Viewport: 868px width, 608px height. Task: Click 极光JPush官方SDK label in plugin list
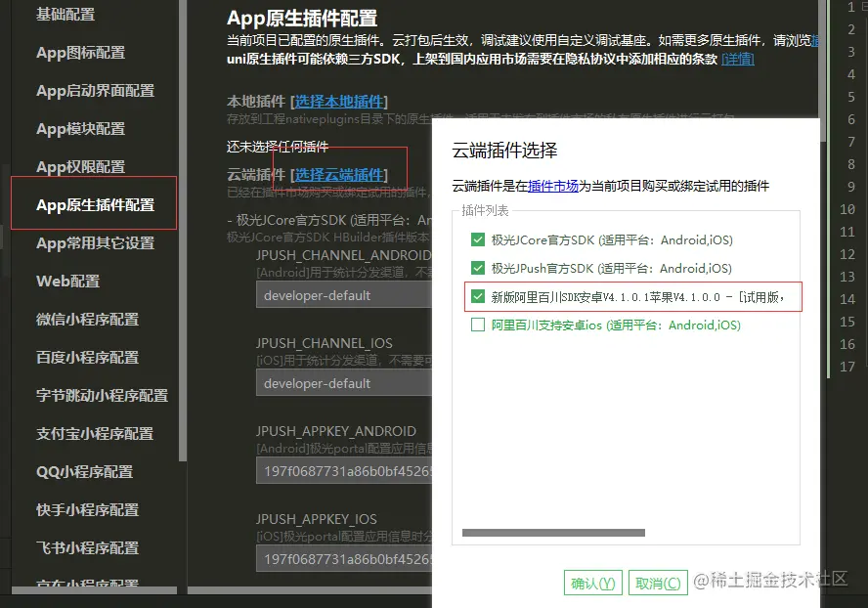pos(612,269)
